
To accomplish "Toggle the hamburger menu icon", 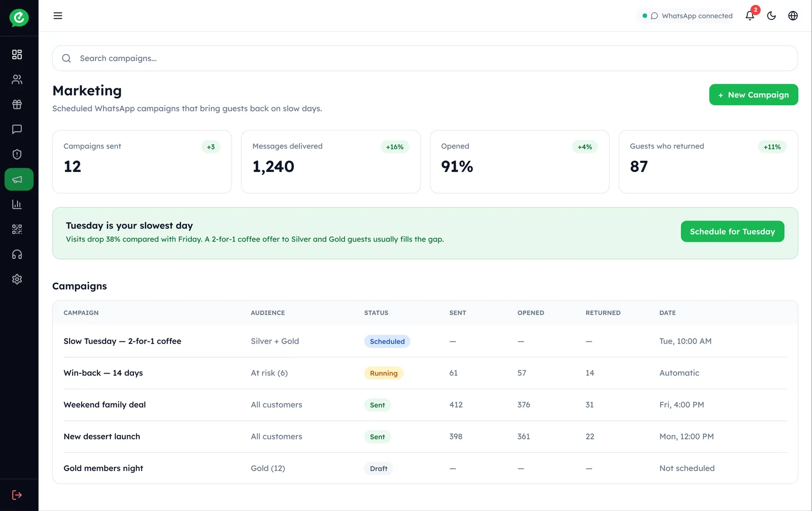I will coord(58,16).
